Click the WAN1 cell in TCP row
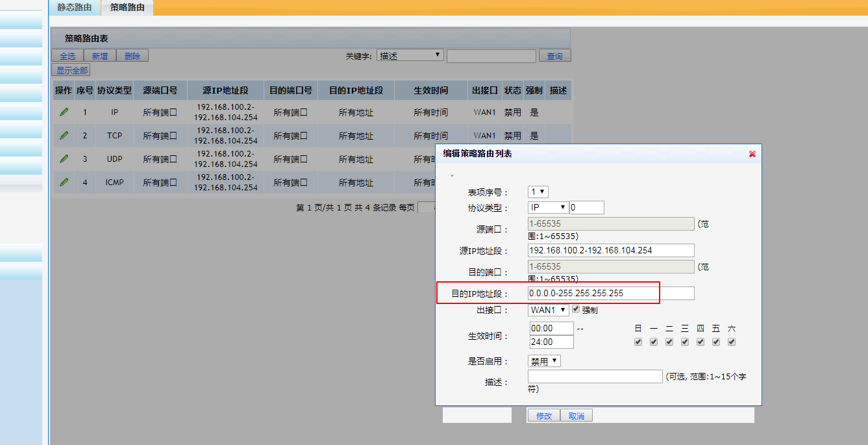Screen dimensions: 868x445 (x=484, y=136)
